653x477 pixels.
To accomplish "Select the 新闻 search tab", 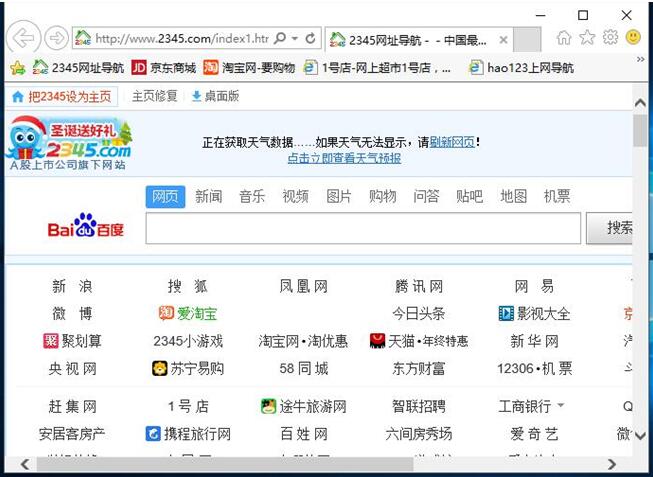I will [209, 197].
